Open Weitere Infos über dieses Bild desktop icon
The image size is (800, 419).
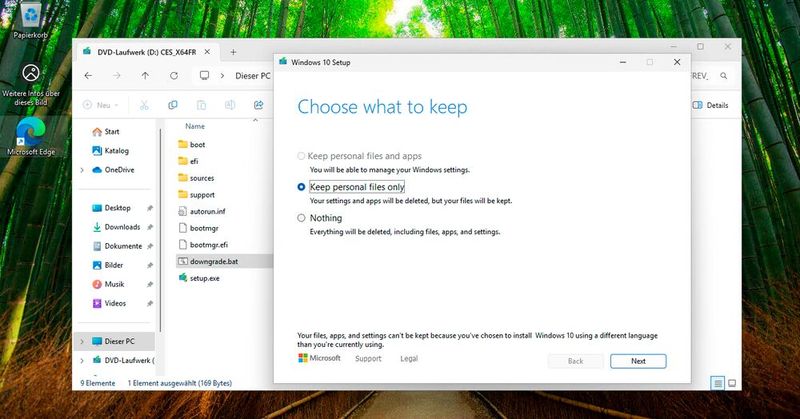31,84
